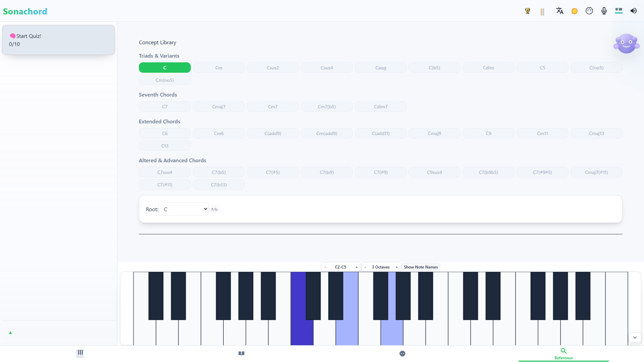Click the piano keyboard icon in header
The width and height of the screenshot is (644, 362).
(x=619, y=11)
